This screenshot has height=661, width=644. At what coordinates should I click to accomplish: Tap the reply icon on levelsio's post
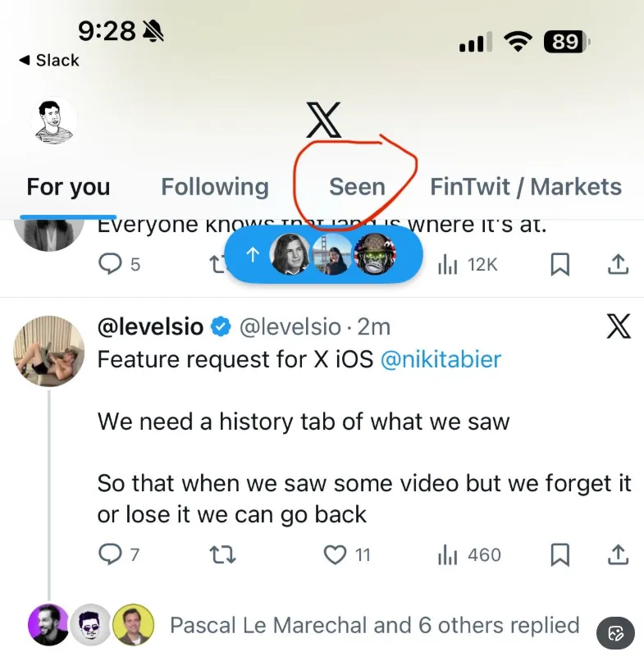[110, 555]
